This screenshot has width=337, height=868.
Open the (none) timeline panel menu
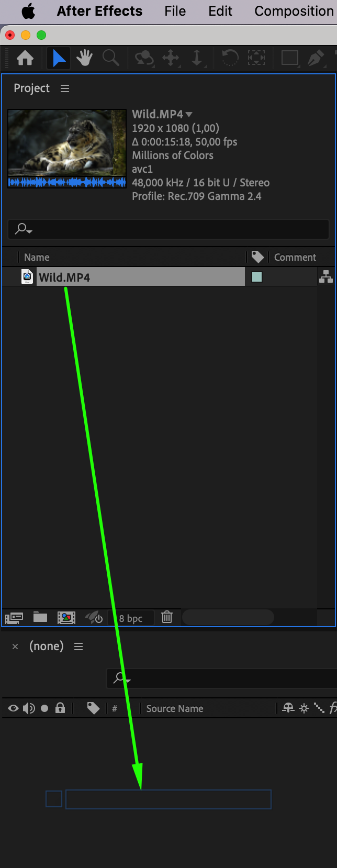point(78,647)
